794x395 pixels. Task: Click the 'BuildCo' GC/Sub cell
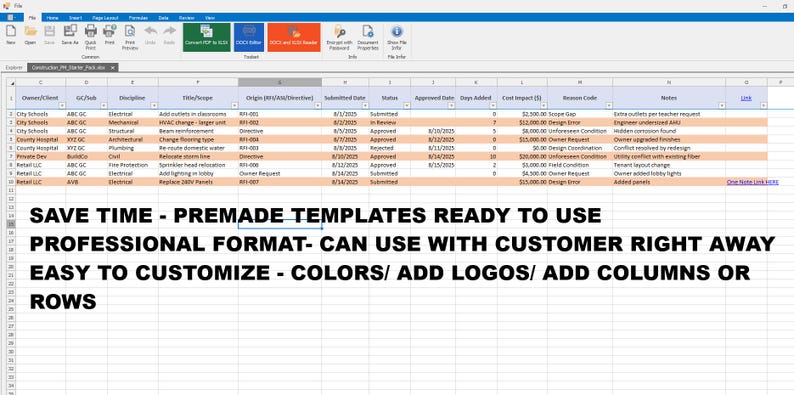tap(86, 156)
